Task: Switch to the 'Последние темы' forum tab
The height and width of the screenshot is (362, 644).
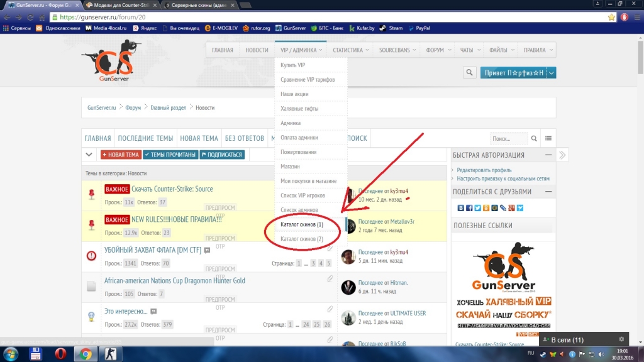Action: 145,138
